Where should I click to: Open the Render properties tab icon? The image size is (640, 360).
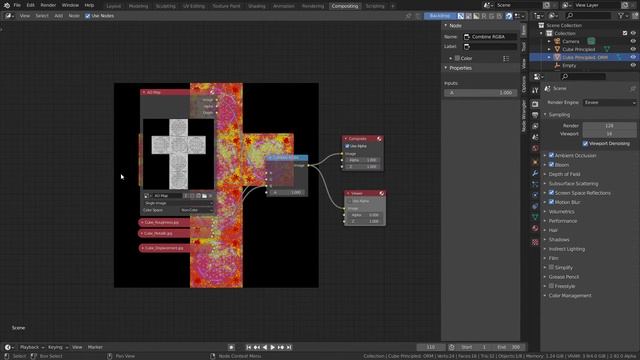click(535, 104)
